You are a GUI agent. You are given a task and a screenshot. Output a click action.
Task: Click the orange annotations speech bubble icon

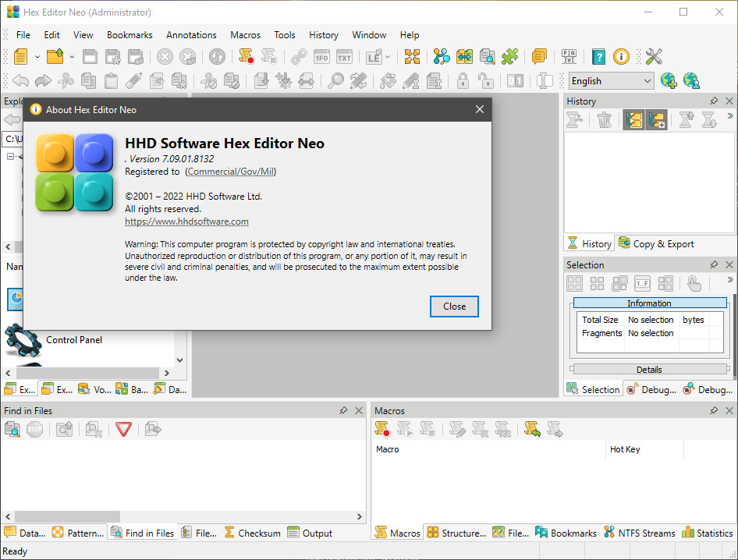[539, 57]
